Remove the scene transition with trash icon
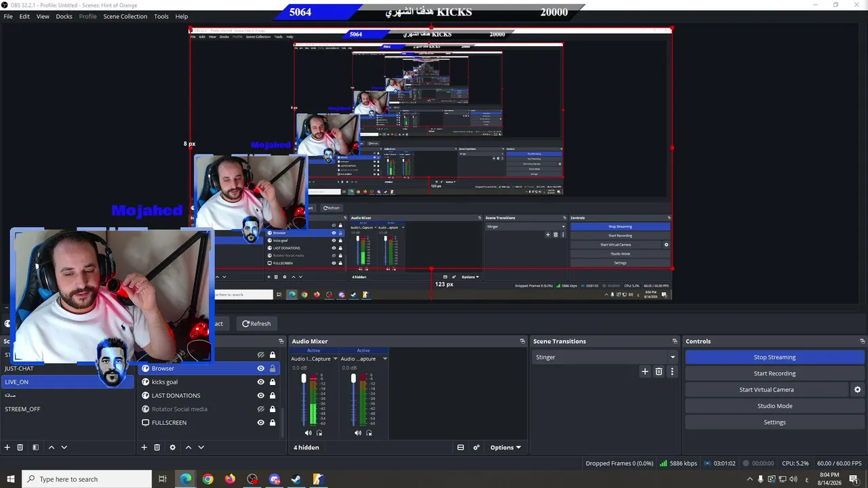The image size is (868, 488). click(658, 371)
